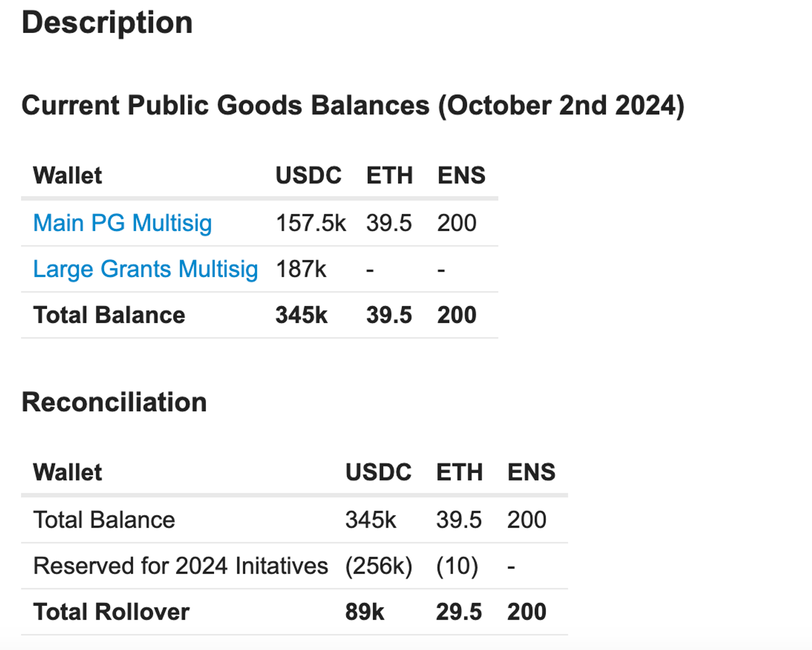The width and height of the screenshot is (812, 650).
Task: Click the Reserved for 2024 Initatives label
Action: pyautogui.click(x=180, y=566)
